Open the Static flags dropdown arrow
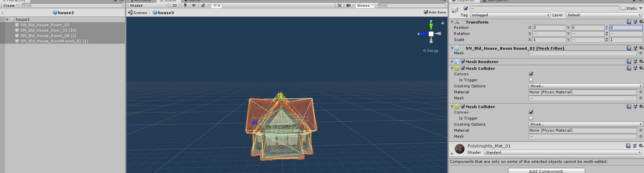The height and width of the screenshot is (173, 644). pyautogui.click(x=641, y=8)
